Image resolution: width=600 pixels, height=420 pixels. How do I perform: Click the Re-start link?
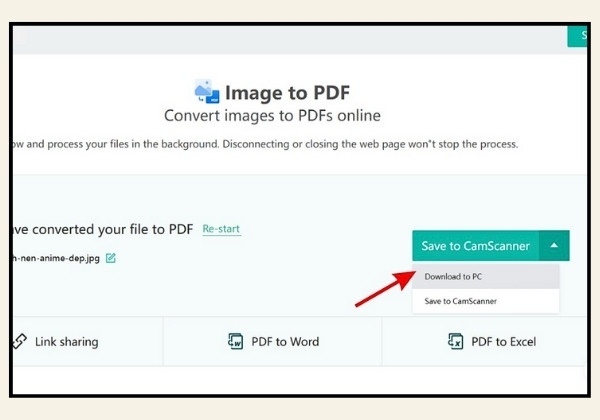point(221,229)
